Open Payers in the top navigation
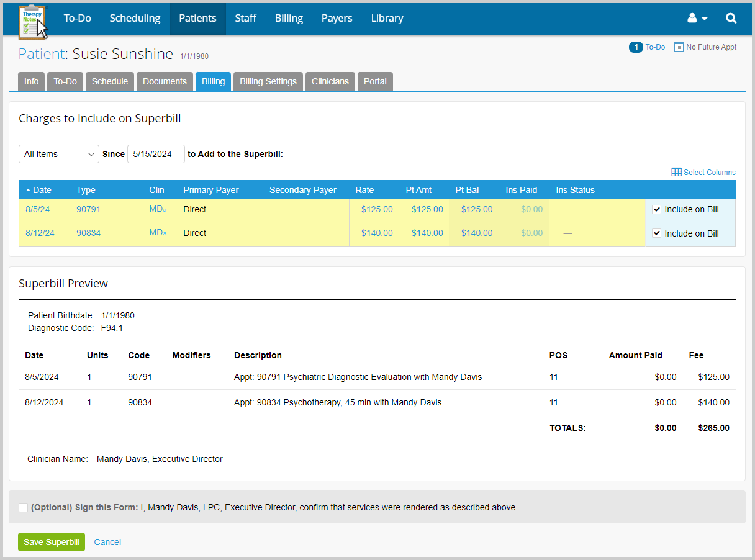This screenshot has width=755, height=560. pyautogui.click(x=337, y=19)
